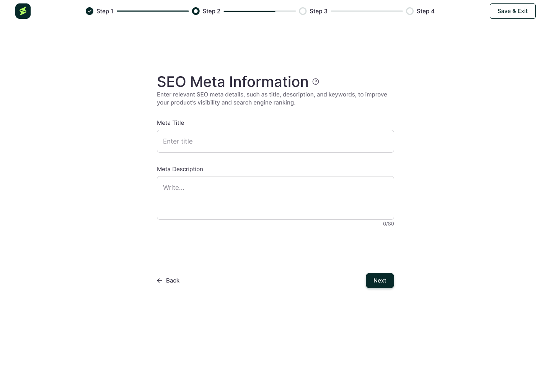The image size is (551, 392).
Task: Focus the Meta Title input field
Action: [x=275, y=141]
